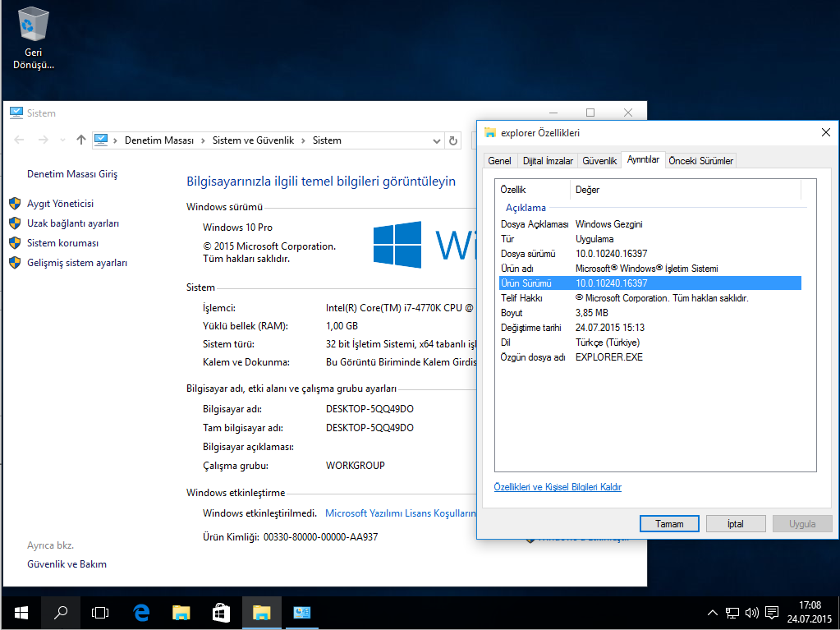Show hidden system tray icons
840x630 pixels.
pos(711,612)
